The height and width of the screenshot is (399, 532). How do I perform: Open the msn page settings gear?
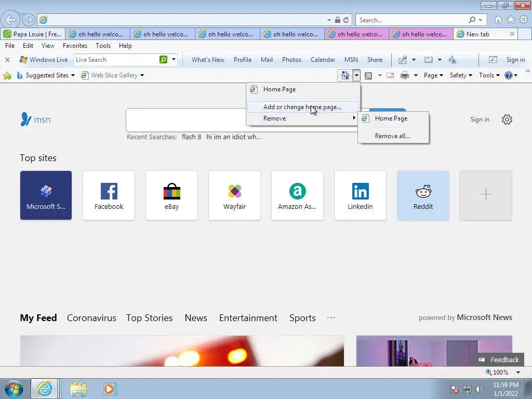point(507,119)
